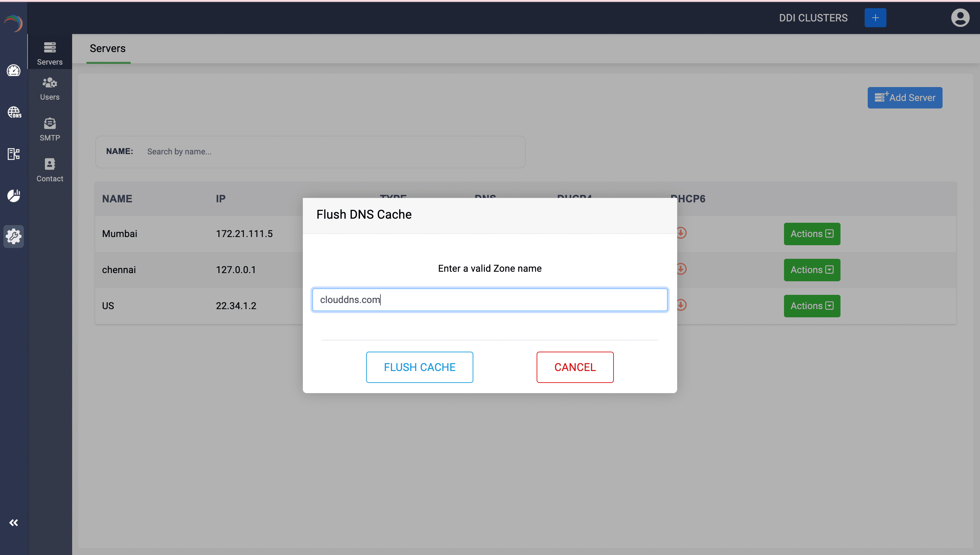Expand the Actions dropdown for Mumbai
The width and height of the screenshot is (980, 555).
812,234
